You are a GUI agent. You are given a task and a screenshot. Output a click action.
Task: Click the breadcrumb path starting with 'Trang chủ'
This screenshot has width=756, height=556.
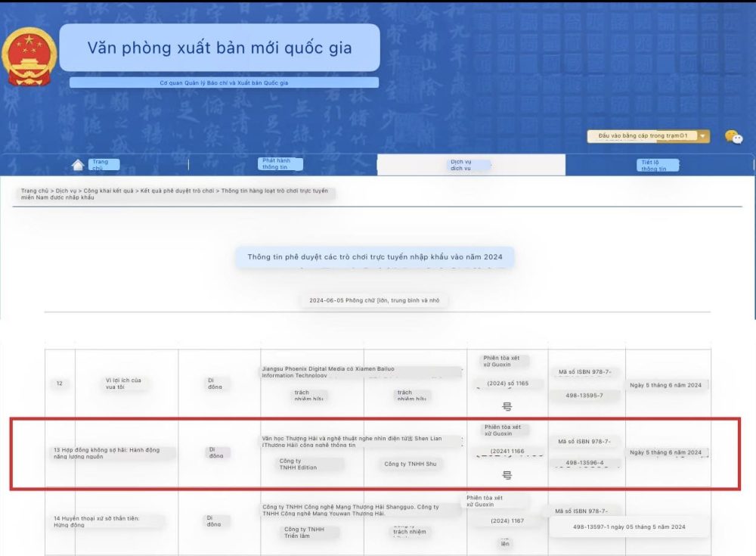coord(175,194)
